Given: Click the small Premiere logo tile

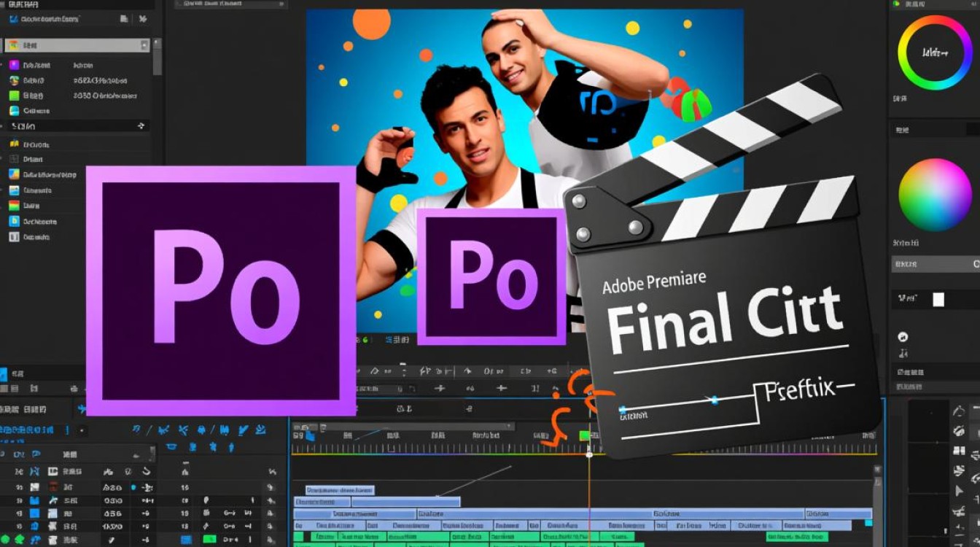Looking at the screenshot, I should coord(491,276).
